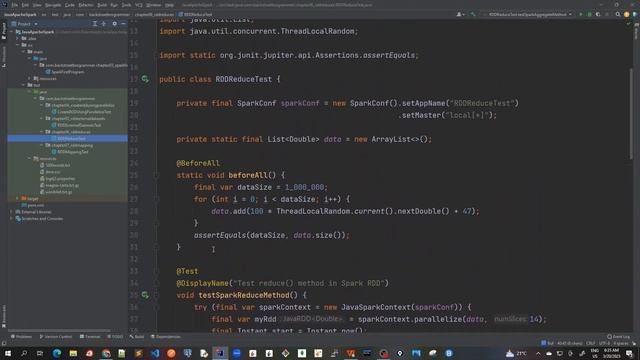Click Windows taskbar search icon
The height and width of the screenshot is (360, 640).
tap(24, 353)
